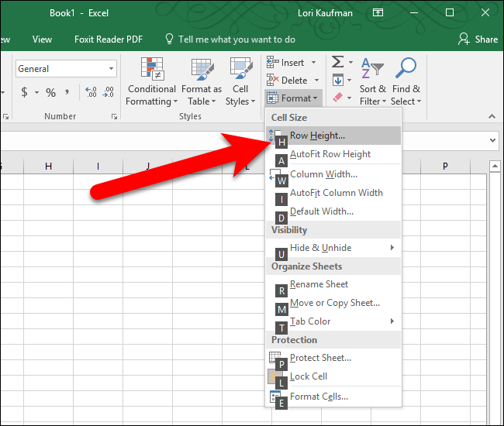Click the AutoSum sigma icon
504x426 pixels.
click(338, 62)
